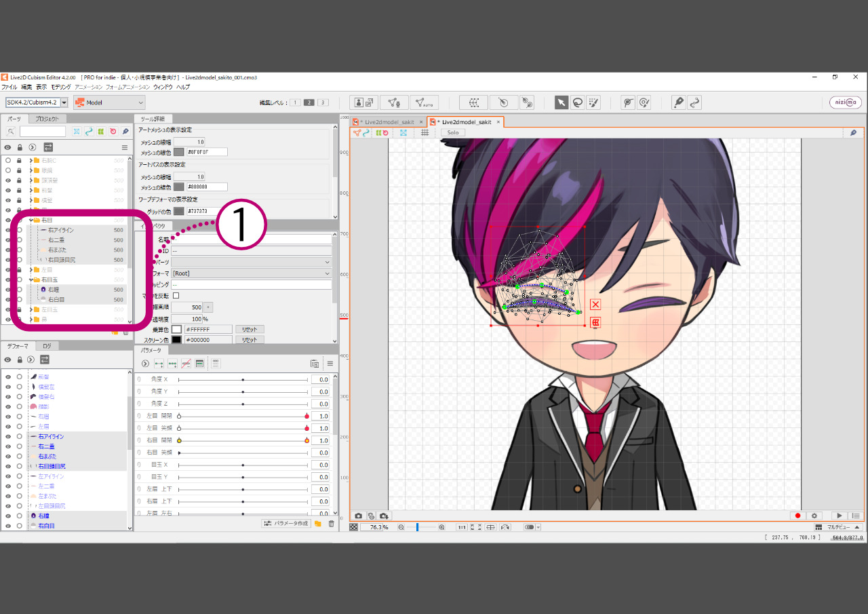Screen dimensions: 868x614
Task: Open the ウィンドウ menu
Action: pyautogui.click(x=163, y=88)
